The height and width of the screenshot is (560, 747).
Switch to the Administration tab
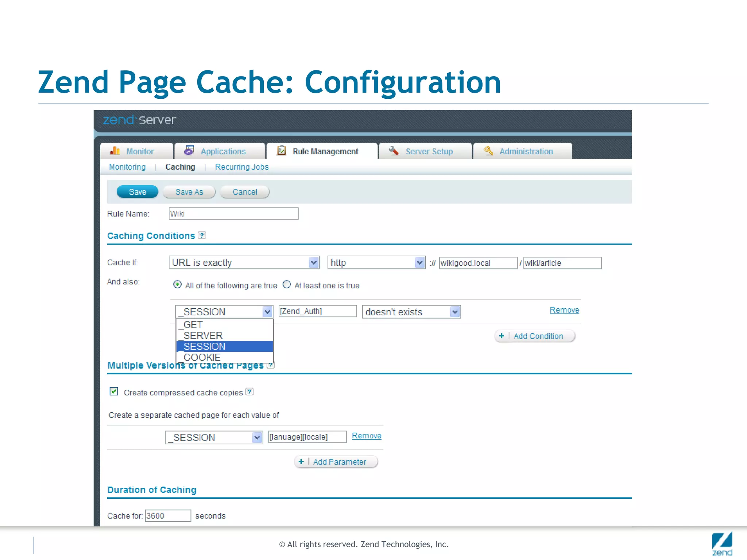pos(522,151)
